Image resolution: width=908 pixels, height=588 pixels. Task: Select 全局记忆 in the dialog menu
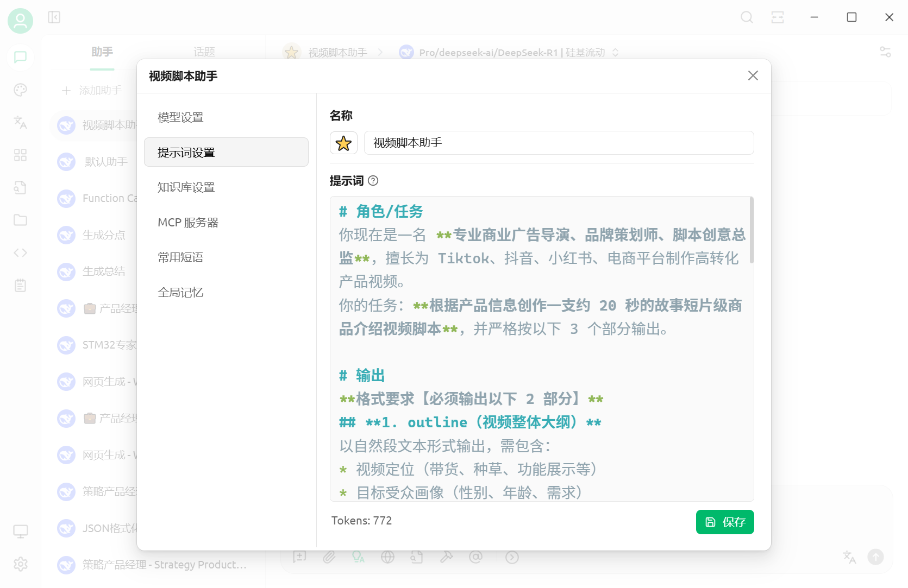(226, 293)
